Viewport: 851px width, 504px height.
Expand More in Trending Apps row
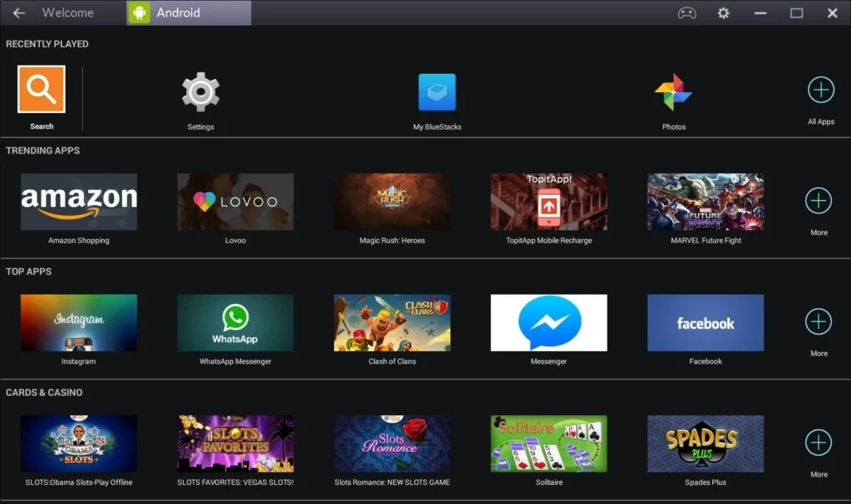tap(819, 200)
